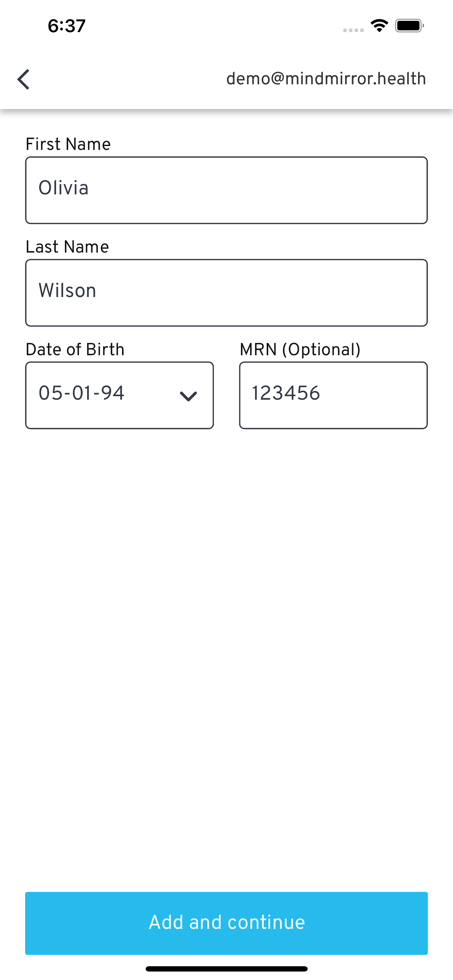Screen dimensions: 453x980
Task: Click the demo@mindmirror.health account email
Action: tap(326, 79)
